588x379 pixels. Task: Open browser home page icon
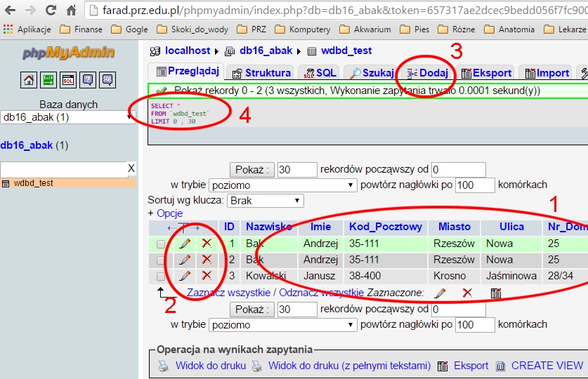click(71, 11)
